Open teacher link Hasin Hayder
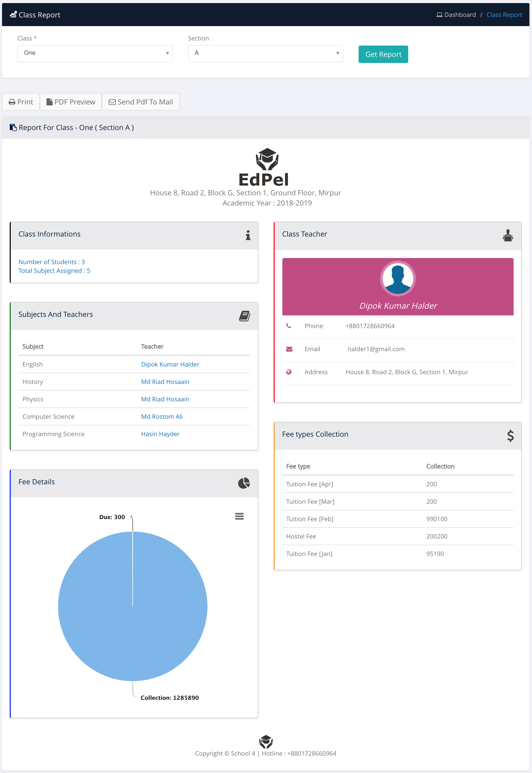Screen dimensions: 532x773 160,434
